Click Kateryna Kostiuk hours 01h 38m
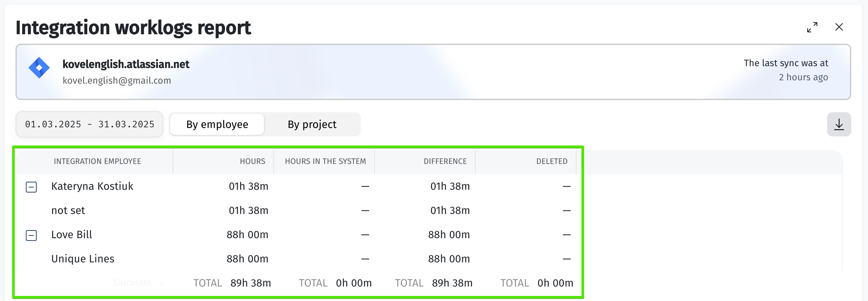This screenshot has width=868, height=301. [x=248, y=186]
